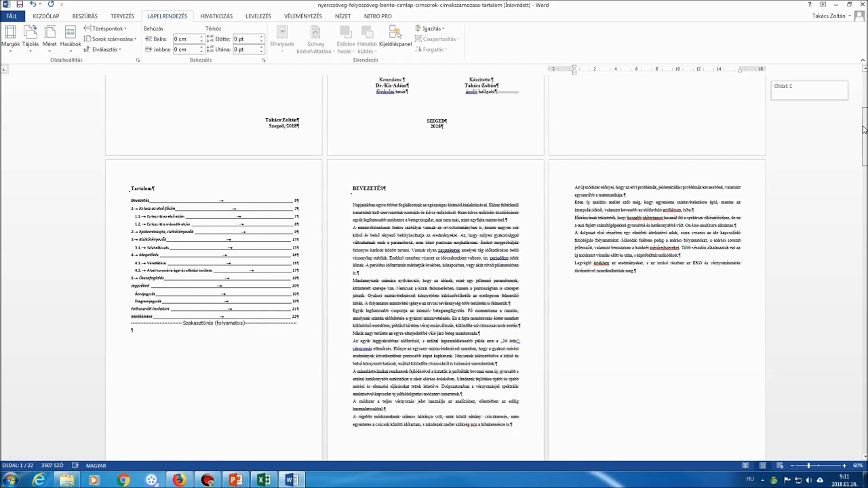Switch to the NITRO PRO tab
The image size is (868, 488).
tap(378, 16)
